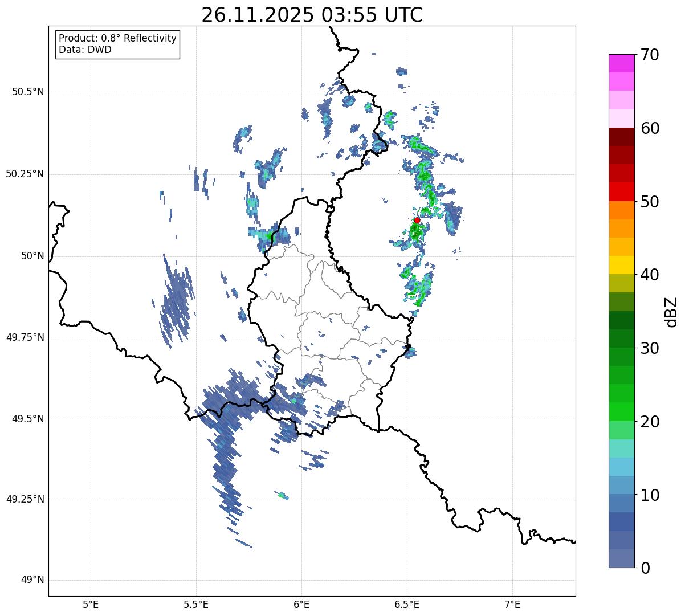The image size is (685, 616).
Task: Click the red radar location marker
Action: coord(417,220)
